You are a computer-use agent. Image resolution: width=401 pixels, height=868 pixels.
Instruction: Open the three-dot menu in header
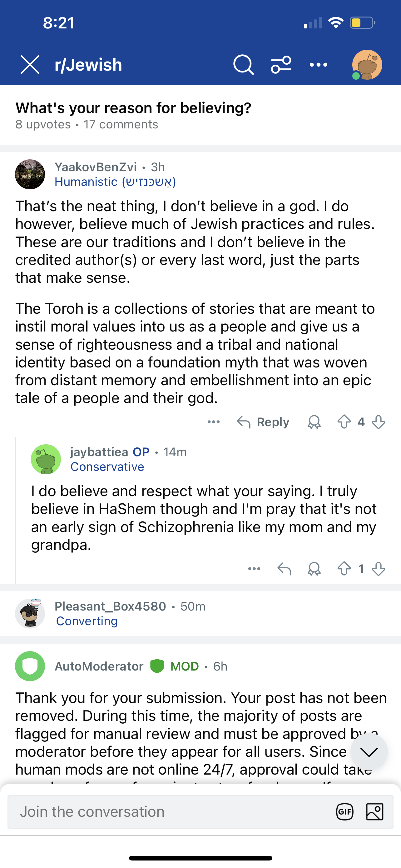318,64
